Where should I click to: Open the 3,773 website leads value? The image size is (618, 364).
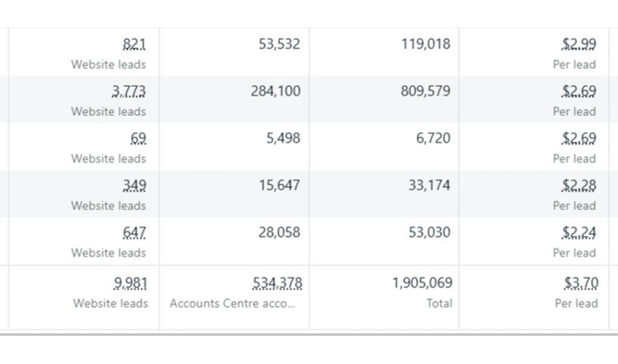click(x=129, y=91)
